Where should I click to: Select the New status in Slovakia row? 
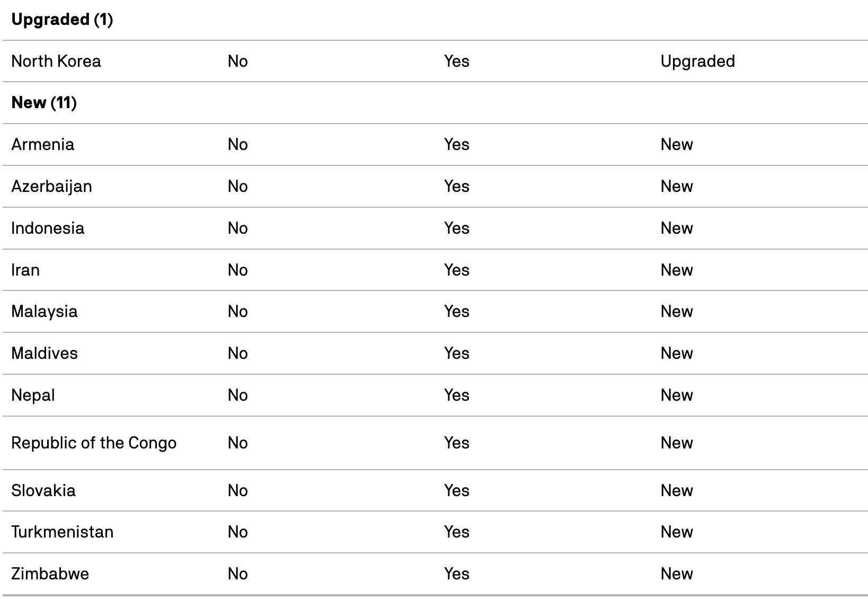coord(676,490)
